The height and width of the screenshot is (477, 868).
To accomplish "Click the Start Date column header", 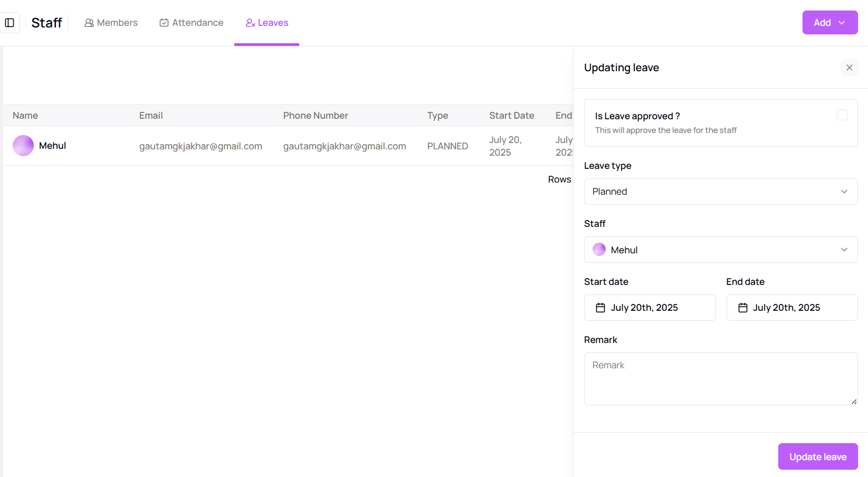I will 511,116.
